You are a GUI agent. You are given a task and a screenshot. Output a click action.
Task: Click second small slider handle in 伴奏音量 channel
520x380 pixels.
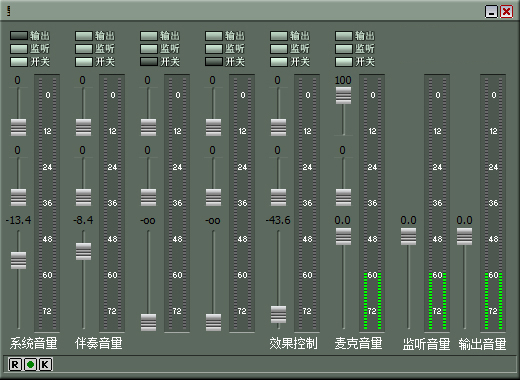pyautogui.click(x=83, y=197)
